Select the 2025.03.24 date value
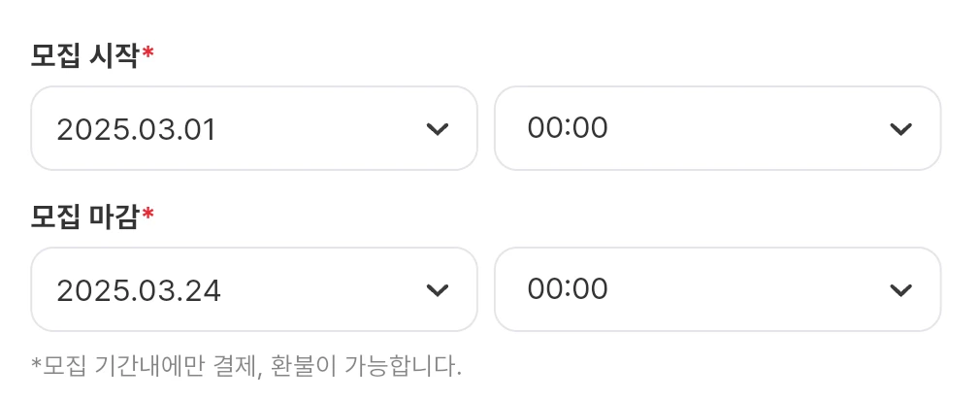 click(139, 290)
